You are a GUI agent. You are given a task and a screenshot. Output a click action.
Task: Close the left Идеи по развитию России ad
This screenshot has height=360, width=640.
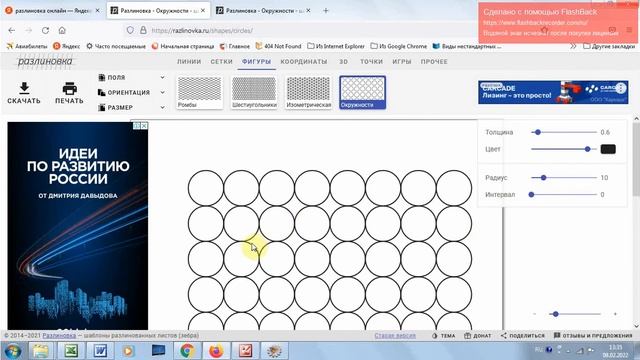(x=144, y=126)
